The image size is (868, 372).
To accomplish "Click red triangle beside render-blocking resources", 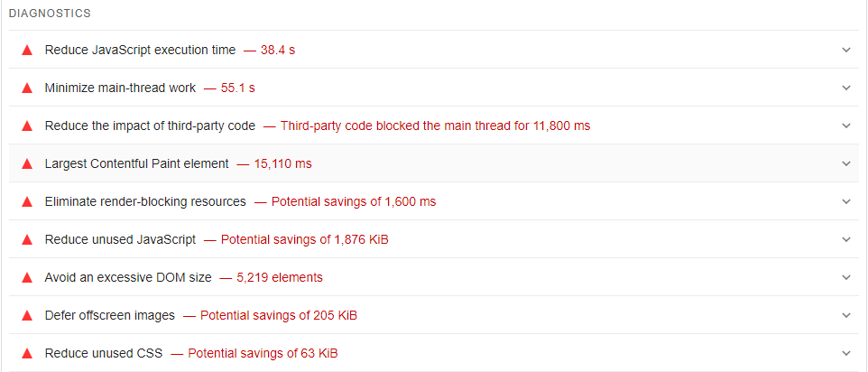I will click(27, 201).
